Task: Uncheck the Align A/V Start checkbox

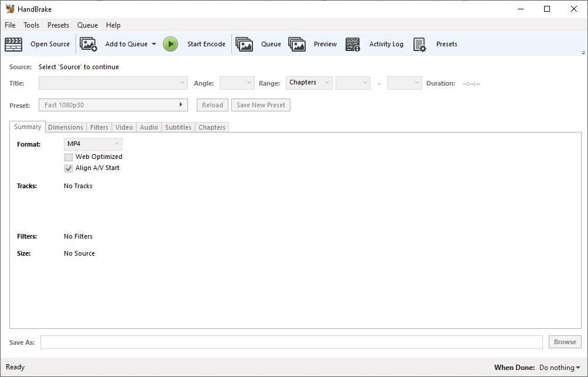Action: click(x=69, y=168)
